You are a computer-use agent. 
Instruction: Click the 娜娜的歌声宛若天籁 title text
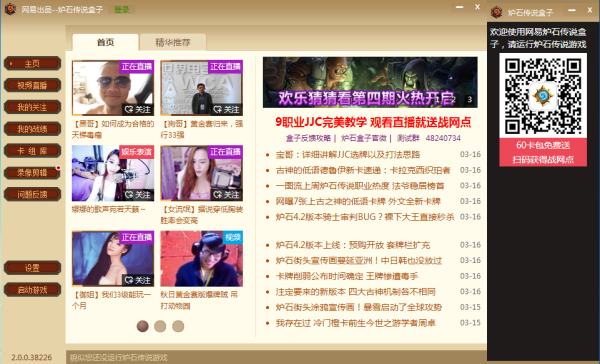point(109,209)
